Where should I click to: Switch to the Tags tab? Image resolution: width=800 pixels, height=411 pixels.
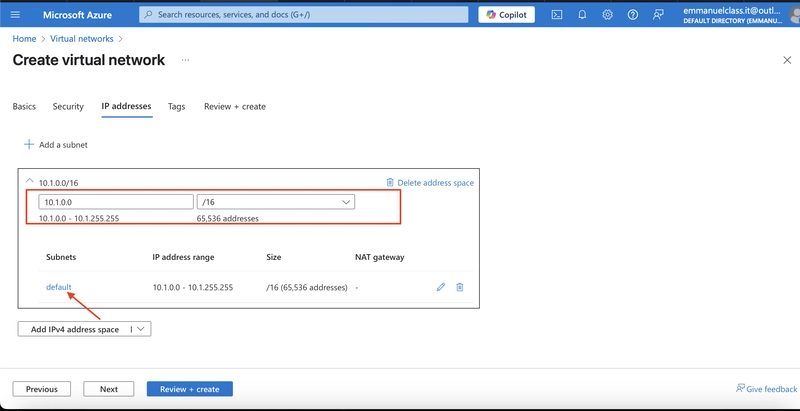click(177, 107)
